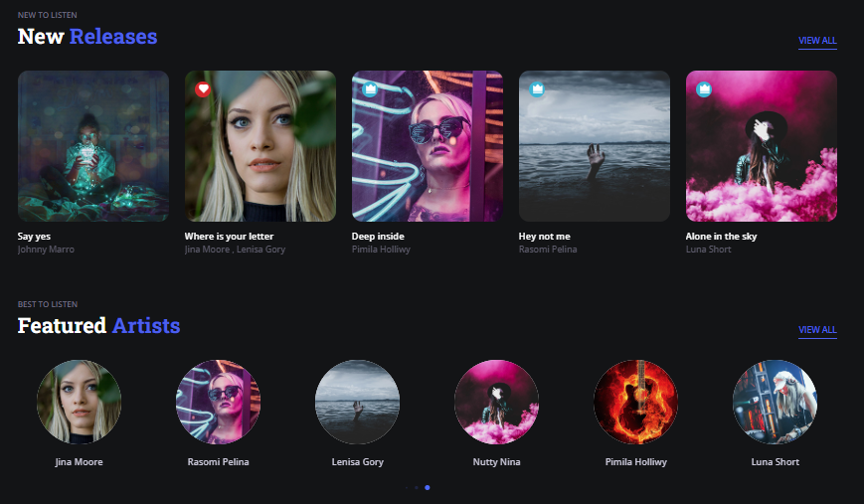Click the Deep inside song title
The image size is (864, 504).
378,237
